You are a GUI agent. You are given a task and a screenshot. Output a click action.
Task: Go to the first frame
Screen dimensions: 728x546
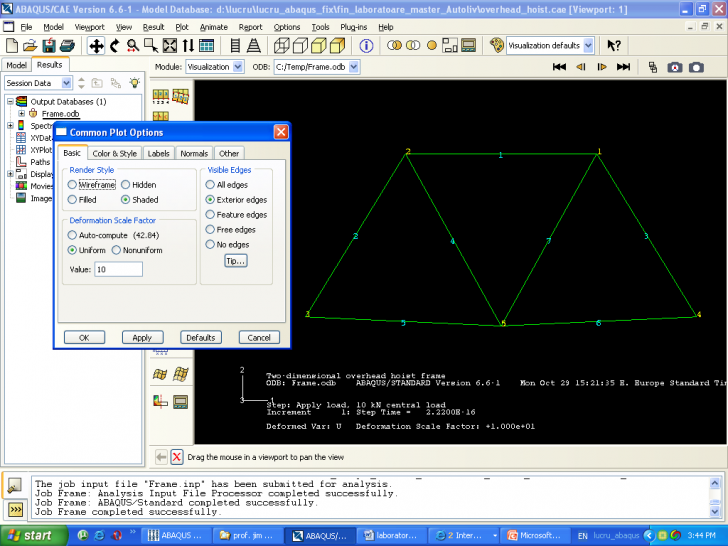point(560,67)
